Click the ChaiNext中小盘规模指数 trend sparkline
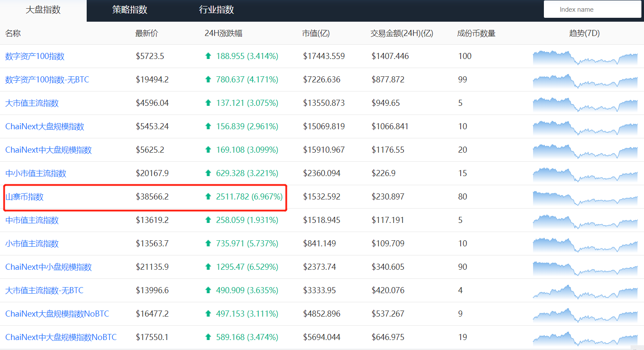This screenshot has width=644, height=350. point(585,268)
